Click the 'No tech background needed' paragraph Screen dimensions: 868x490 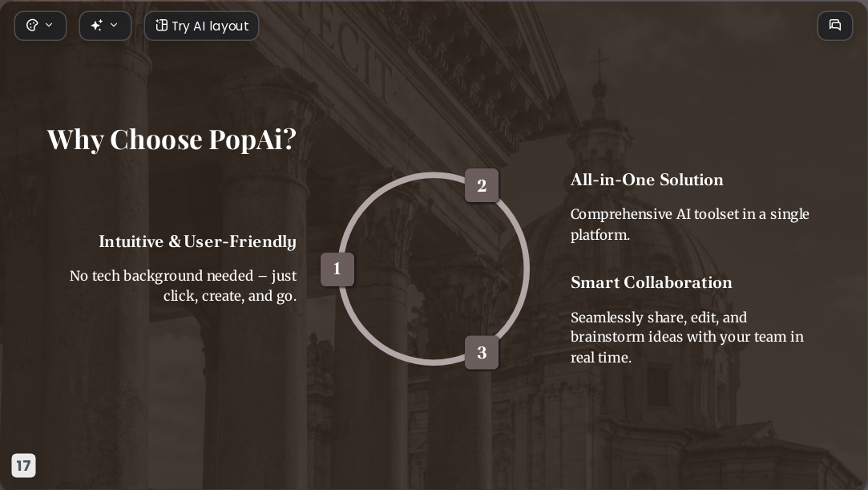pyautogui.click(x=184, y=285)
